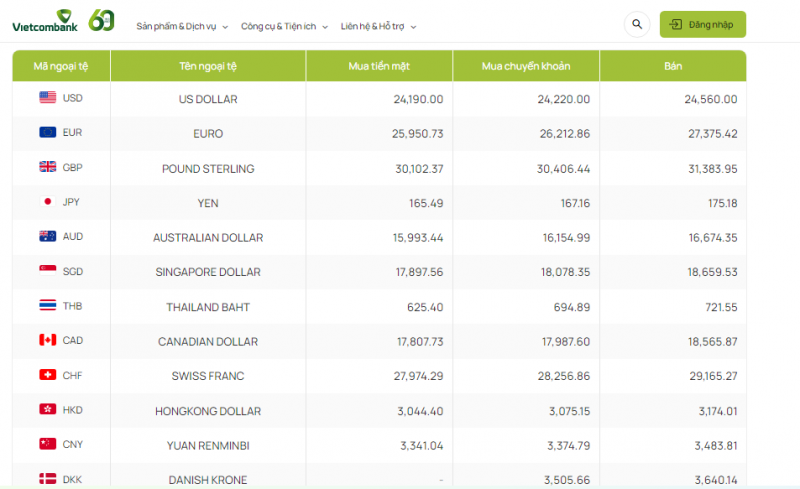Expand the Sản phẩm & Dịch vụ menu
The width and height of the screenshot is (800, 489).
(182, 26)
